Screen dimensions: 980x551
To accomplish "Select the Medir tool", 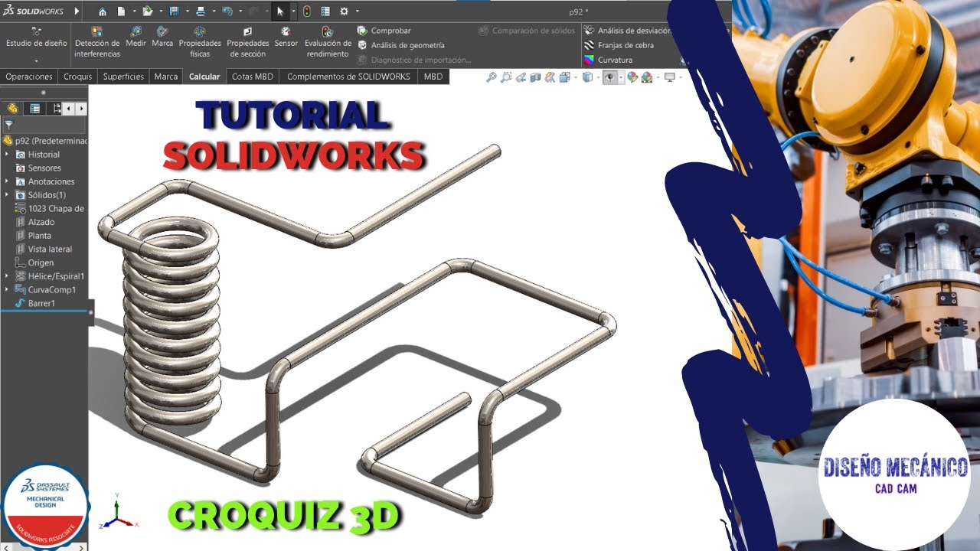I will [x=136, y=37].
